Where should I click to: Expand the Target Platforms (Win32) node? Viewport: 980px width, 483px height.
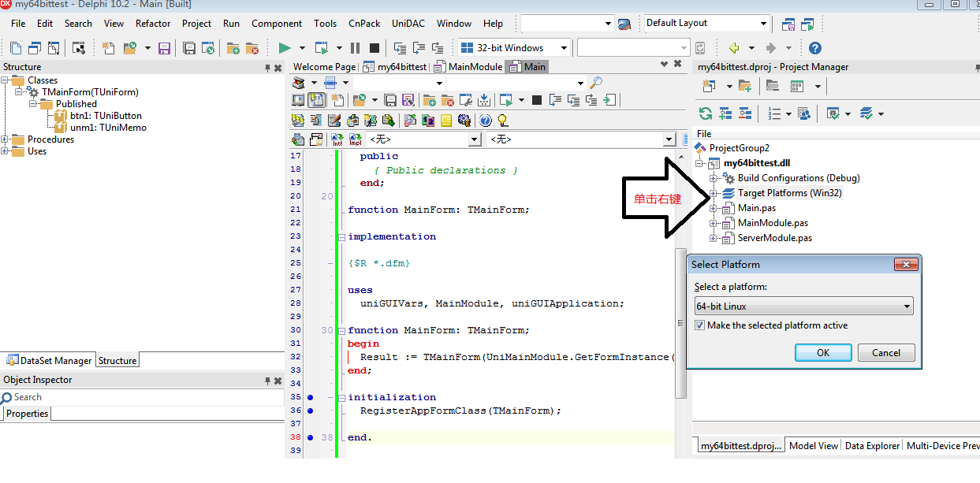713,193
